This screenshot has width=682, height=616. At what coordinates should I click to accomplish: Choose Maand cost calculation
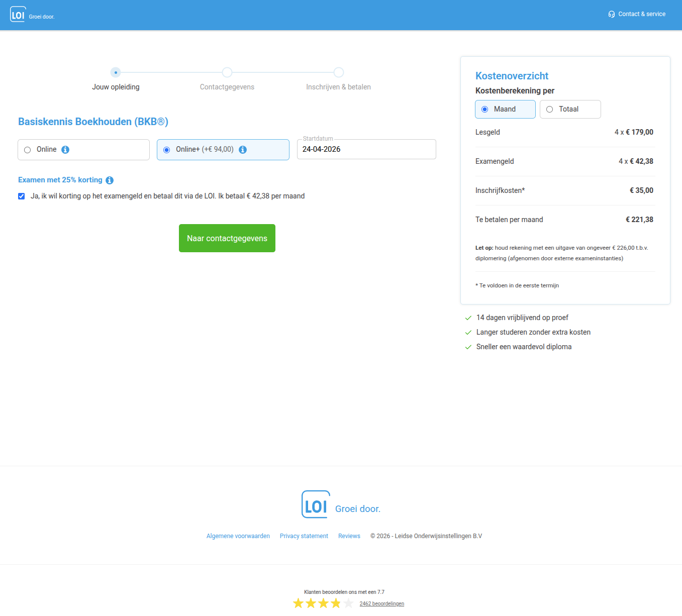(x=505, y=109)
